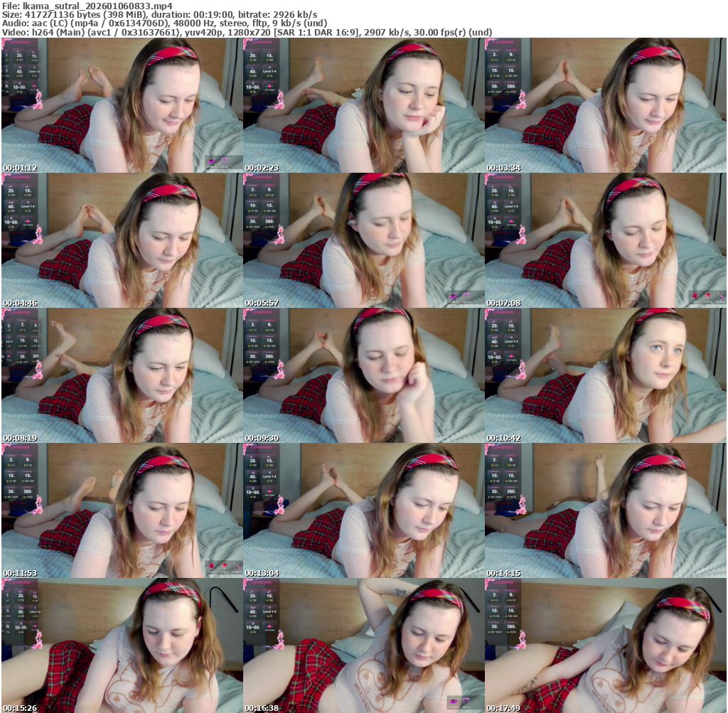
Task: Click the thumbnail frame at 00:07:08
Action: tap(605, 240)
